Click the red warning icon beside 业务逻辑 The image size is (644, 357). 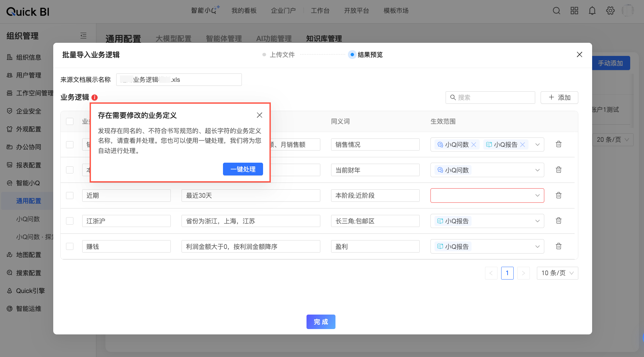pyautogui.click(x=95, y=97)
